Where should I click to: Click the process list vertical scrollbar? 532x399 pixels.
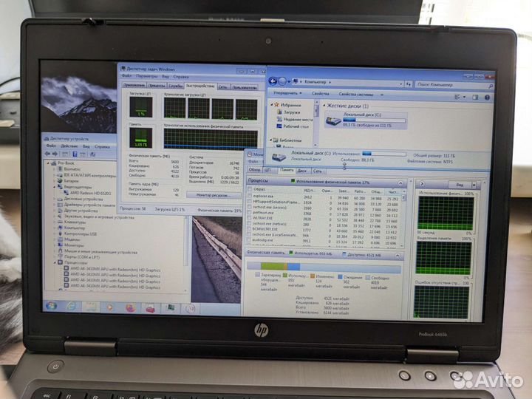[403, 217]
